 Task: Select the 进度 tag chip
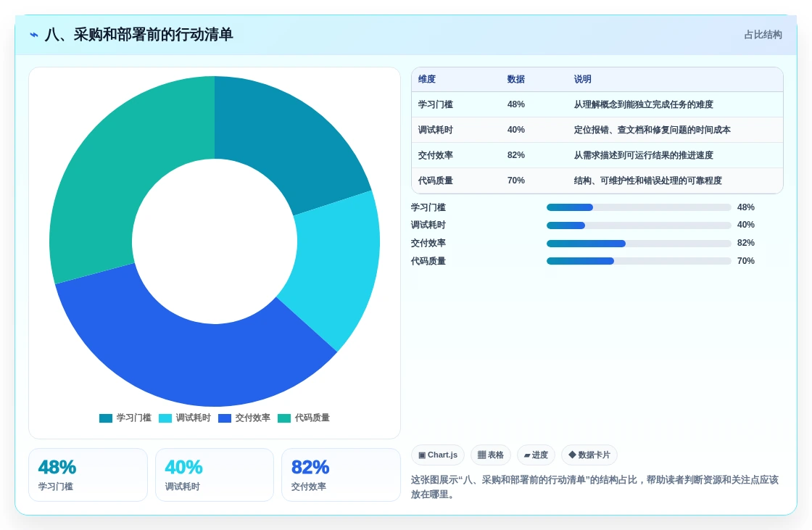tap(536, 455)
